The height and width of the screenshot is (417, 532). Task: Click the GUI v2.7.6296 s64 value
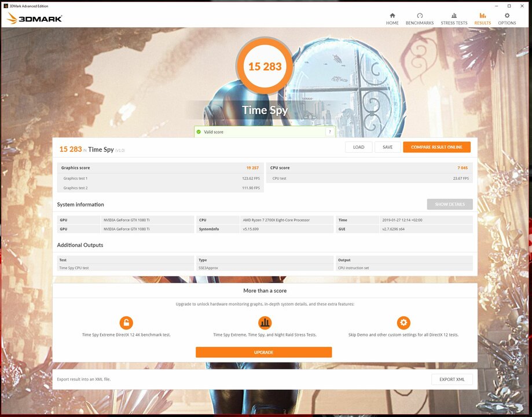[393, 229]
